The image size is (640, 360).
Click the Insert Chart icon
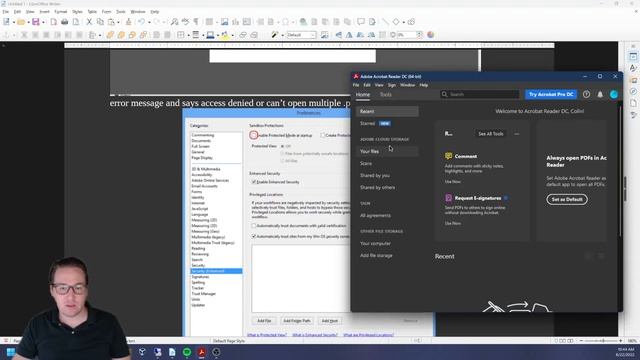tap(236, 22)
